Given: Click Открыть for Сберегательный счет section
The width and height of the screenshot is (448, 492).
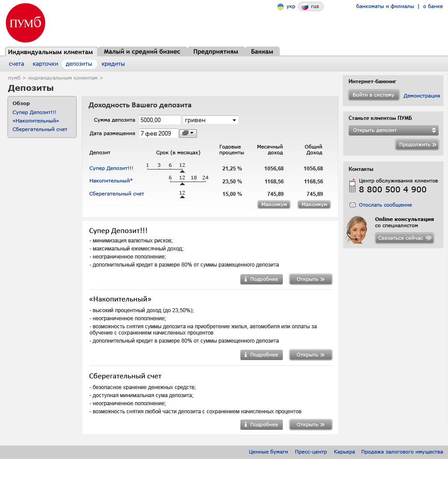Looking at the screenshot, I should [311, 424].
